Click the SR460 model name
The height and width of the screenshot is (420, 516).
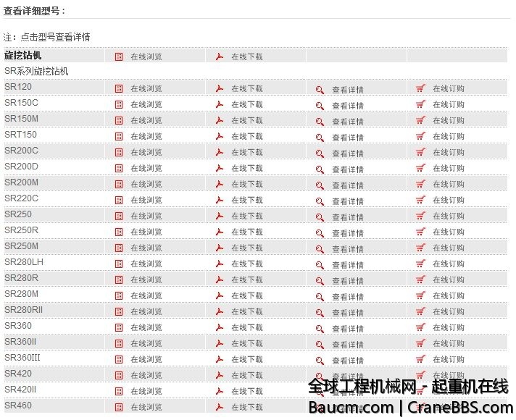pos(18,406)
